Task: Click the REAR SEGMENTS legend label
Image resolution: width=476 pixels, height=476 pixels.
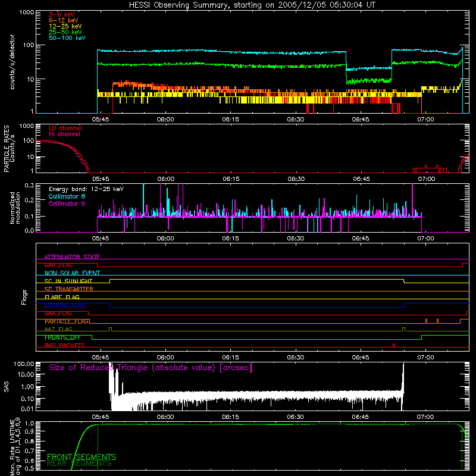Action: click(x=79, y=464)
